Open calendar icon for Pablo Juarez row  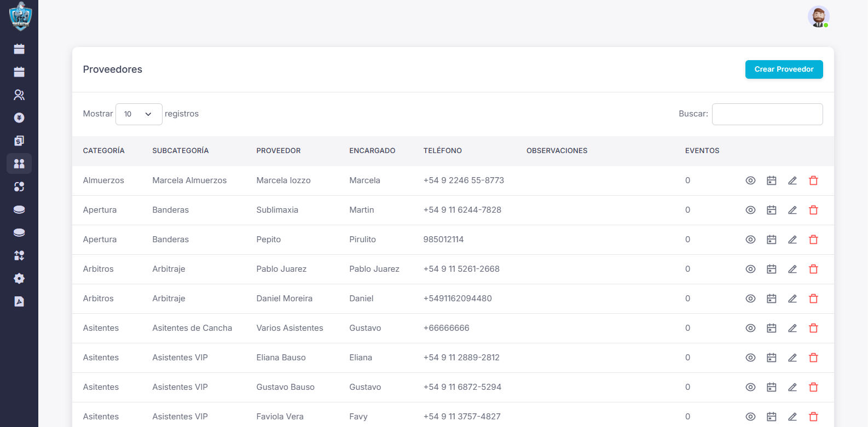point(771,269)
